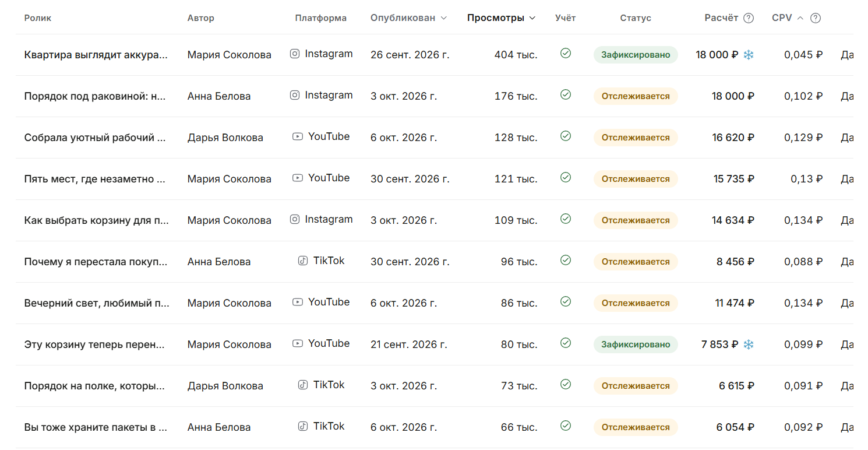Click the views value 109 тыс.
This screenshot has height=450, width=868.
[516, 220]
